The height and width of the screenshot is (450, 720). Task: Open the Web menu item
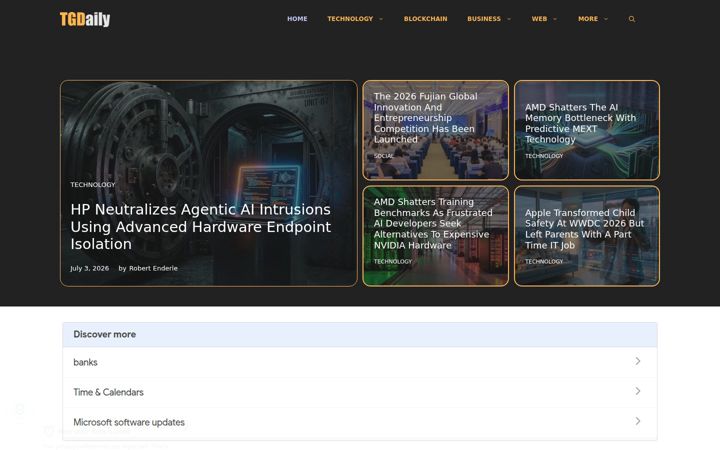pos(539,19)
